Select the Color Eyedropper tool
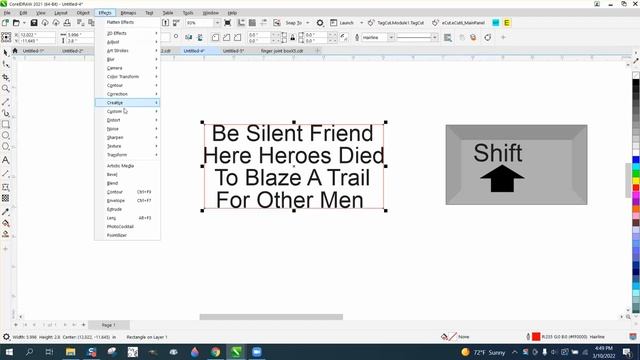This screenshot has height=360, width=640. pos(6,212)
